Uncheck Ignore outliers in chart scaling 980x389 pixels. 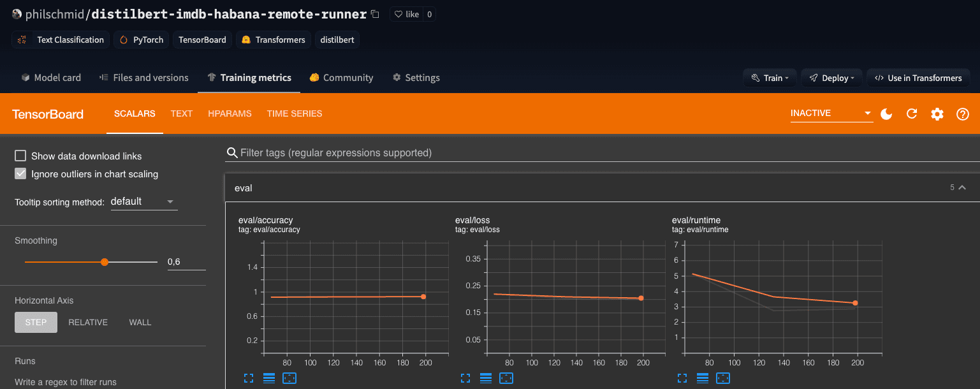point(20,173)
